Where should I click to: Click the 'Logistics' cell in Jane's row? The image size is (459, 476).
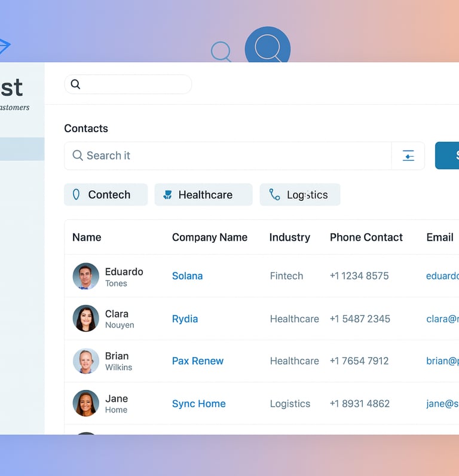coord(290,404)
